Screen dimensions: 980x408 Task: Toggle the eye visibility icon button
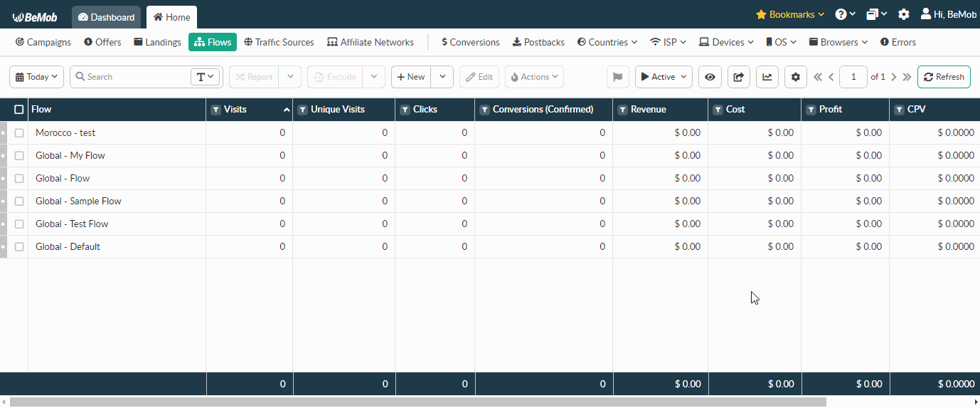(710, 77)
